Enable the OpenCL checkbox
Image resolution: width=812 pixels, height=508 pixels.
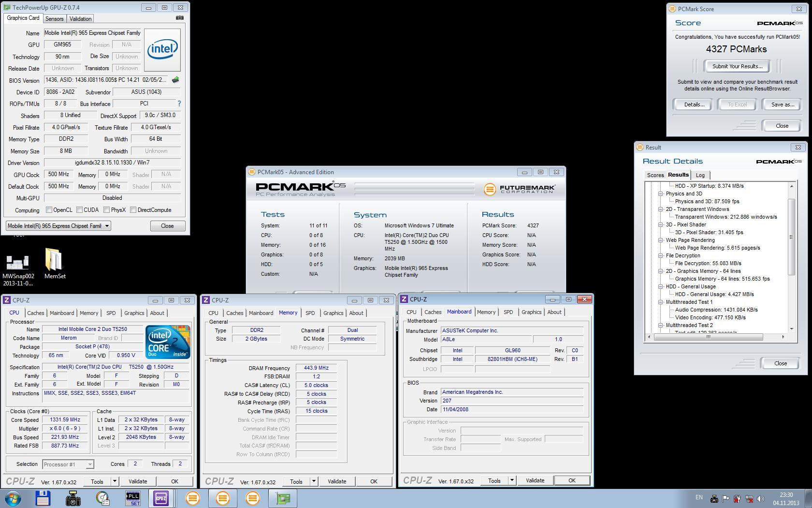tap(49, 210)
